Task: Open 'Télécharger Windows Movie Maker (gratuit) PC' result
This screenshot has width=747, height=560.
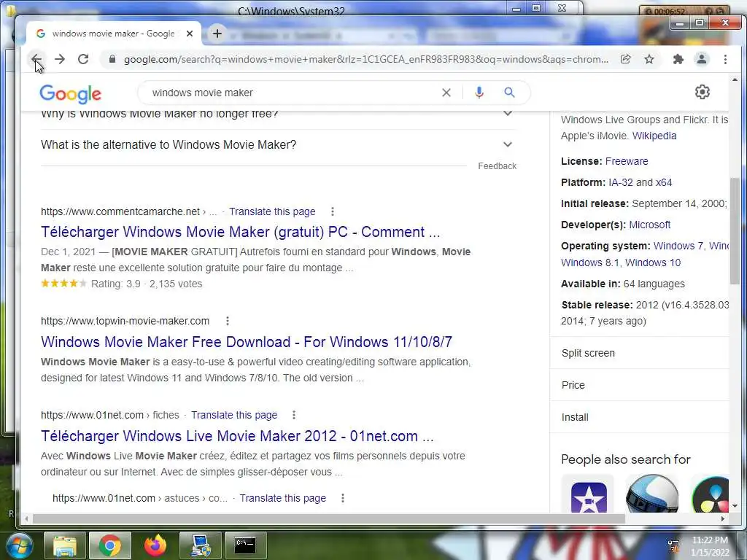Action: [240, 232]
